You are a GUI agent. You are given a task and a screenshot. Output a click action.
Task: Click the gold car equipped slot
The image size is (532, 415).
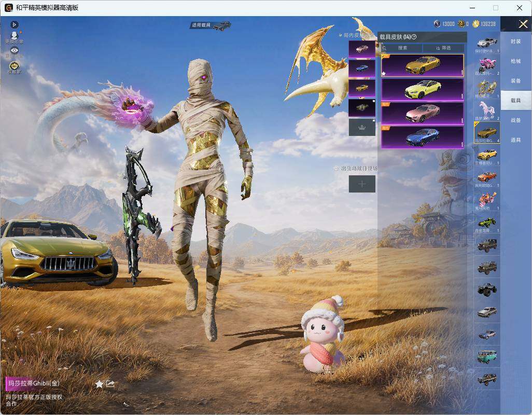tap(362, 88)
